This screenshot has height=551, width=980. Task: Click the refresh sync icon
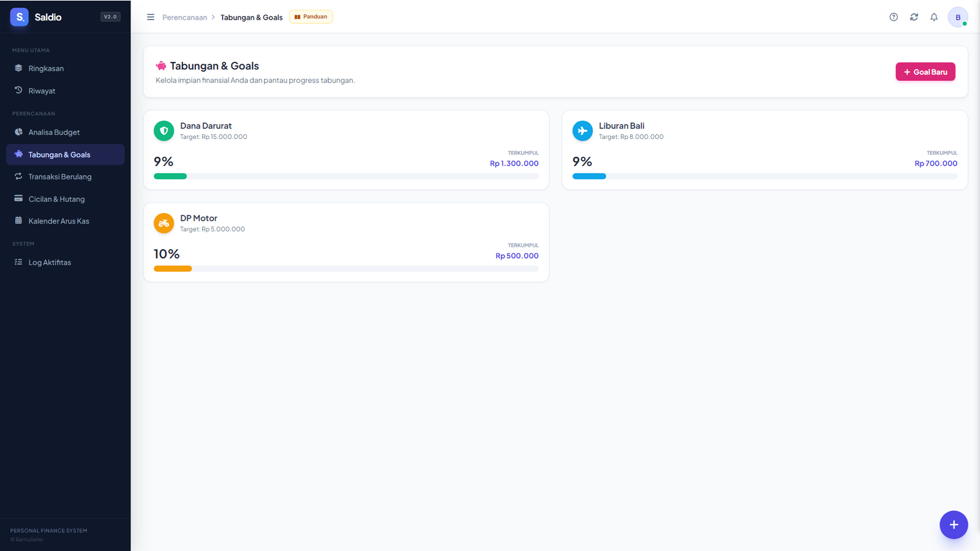point(914,17)
